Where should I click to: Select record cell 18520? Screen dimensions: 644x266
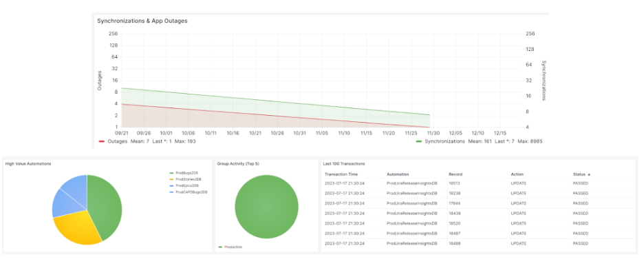pyautogui.click(x=454, y=223)
